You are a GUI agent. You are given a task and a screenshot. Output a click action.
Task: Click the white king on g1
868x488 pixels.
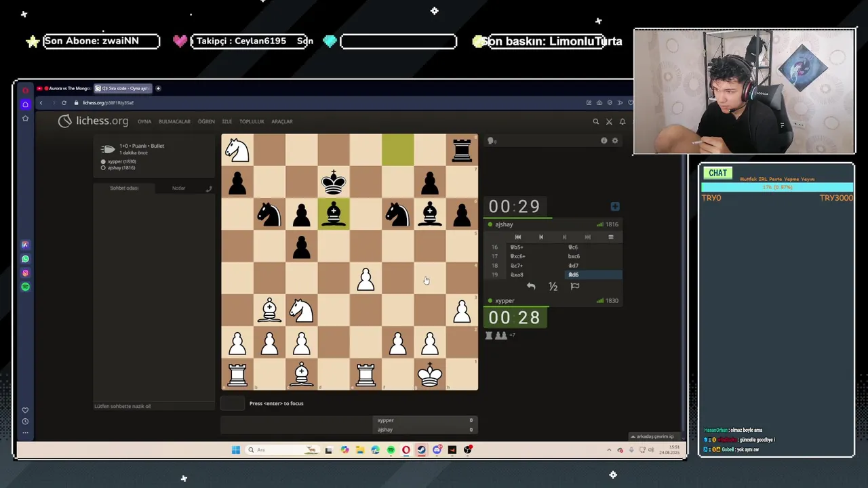coord(430,374)
